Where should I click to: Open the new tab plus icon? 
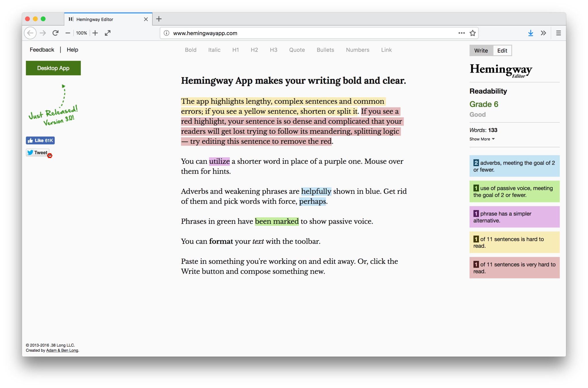159,19
